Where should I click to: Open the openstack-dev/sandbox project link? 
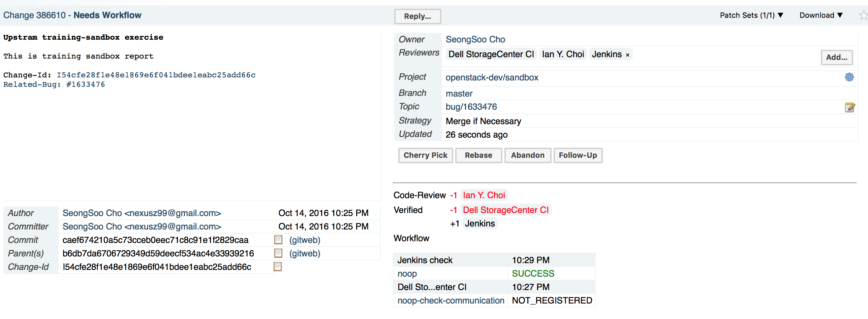(x=492, y=77)
